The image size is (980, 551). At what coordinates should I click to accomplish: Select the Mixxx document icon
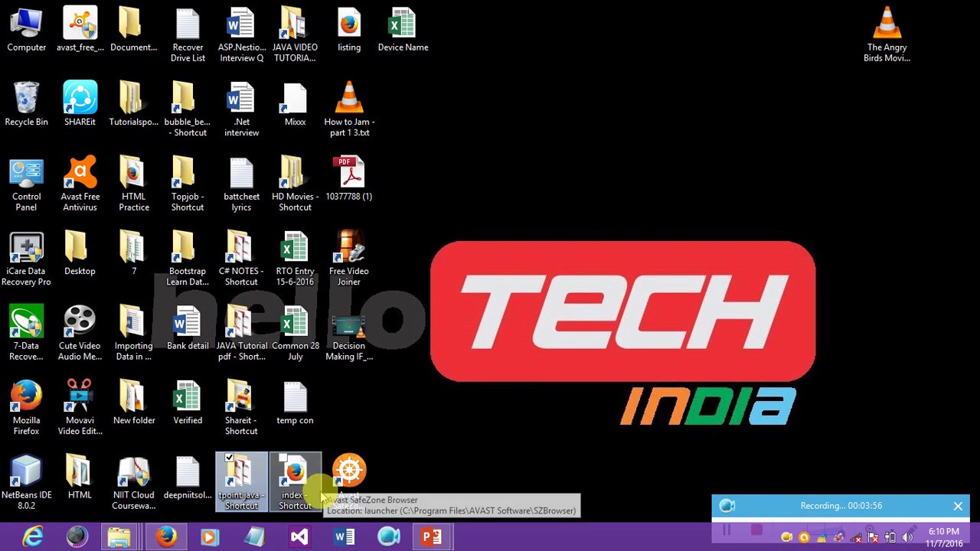tap(295, 105)
